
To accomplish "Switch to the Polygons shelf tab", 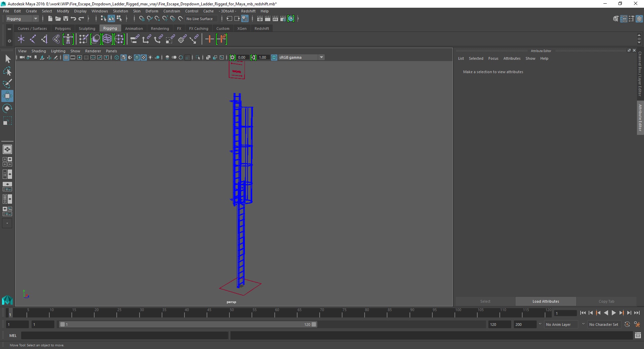I will (63, 29).
